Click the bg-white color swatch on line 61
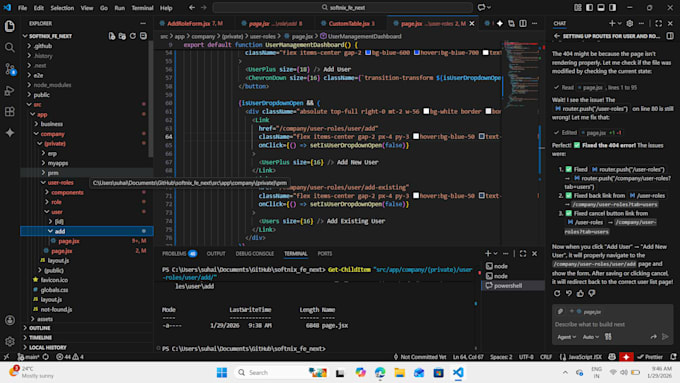The width and height of the screenshot is (680, 383). [x=426, y=111]
